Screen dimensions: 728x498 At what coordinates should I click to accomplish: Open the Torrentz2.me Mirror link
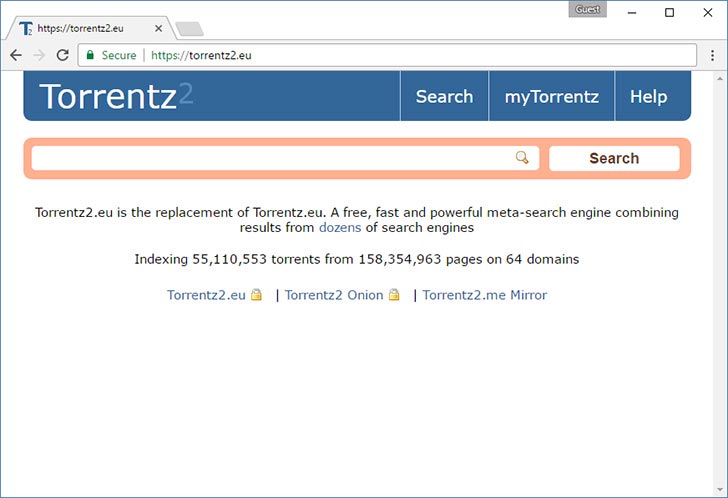point(485,295)
